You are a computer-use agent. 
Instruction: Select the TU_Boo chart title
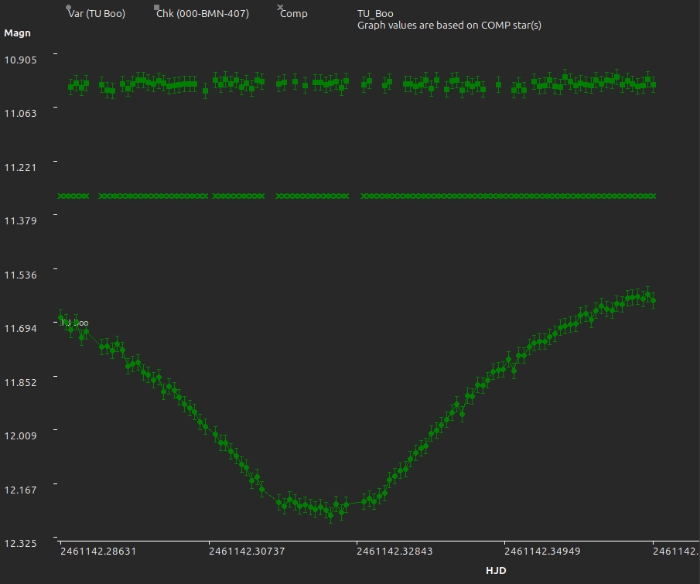375,14
